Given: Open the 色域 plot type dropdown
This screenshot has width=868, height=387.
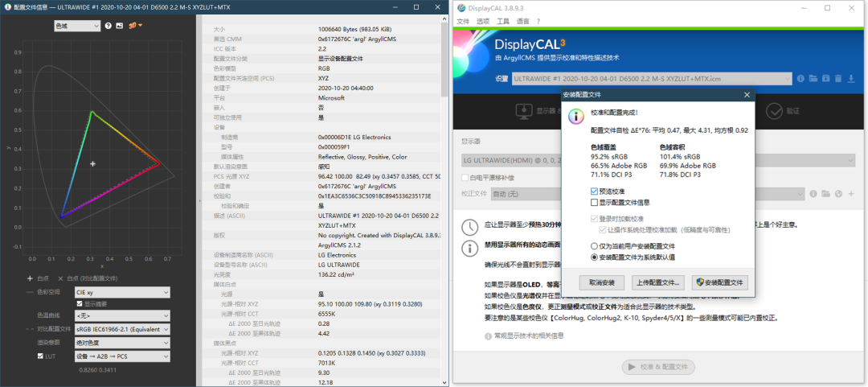Looking at the screenshot, I should 77,26.
